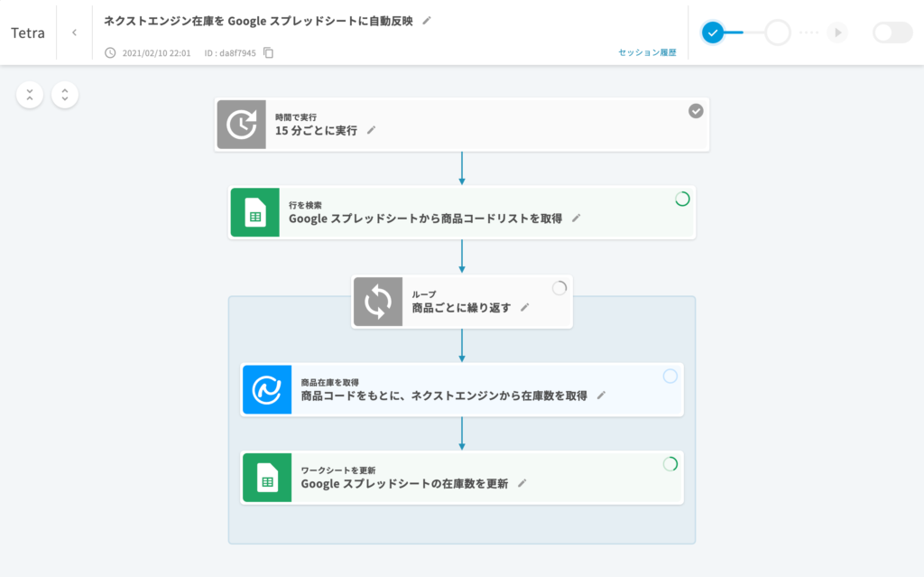Click the status circle on 商品在庫を取得 step

(x=670, y=377)
